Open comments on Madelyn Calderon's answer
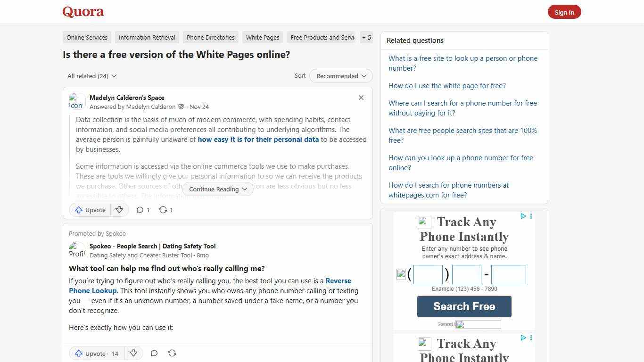This screenshot has width=644, height=362. point(142,210)
